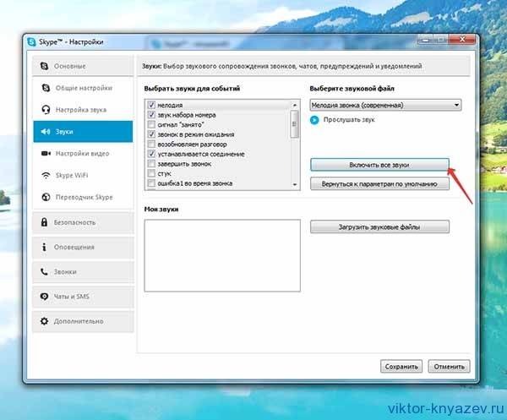Click the headphones icon for Настройка звука
Screen dimensions: 507x420
[45, 110]
